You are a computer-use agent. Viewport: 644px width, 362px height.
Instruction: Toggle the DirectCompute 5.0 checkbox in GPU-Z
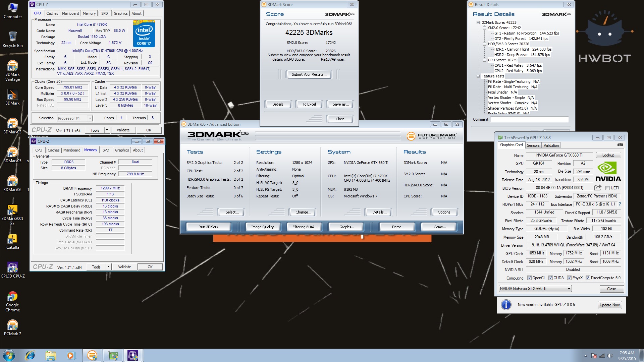pyautogui.click(x=588, y=278)
